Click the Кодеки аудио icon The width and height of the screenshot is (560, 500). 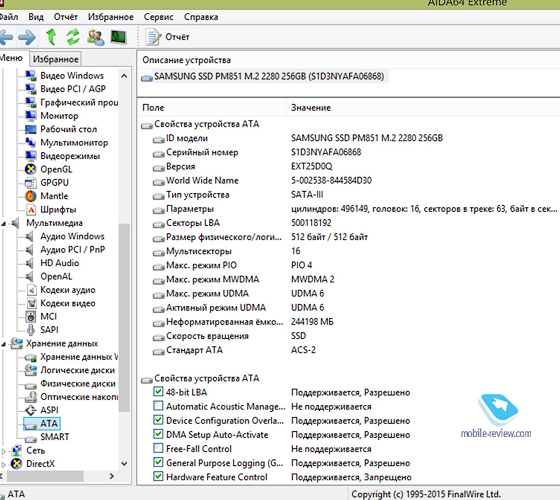click(x=31, y=290)
